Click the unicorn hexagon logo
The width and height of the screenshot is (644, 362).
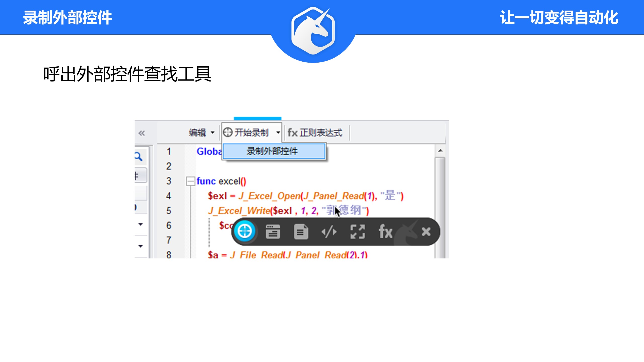pyautogui.click(x=313, y=31)
